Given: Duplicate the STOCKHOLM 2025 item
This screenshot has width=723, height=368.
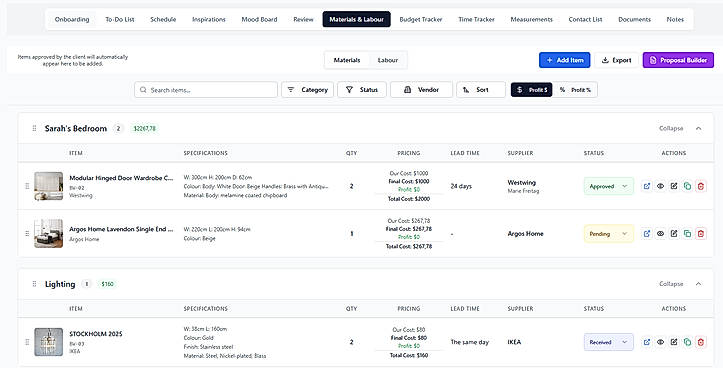Looking at the screenshot, I should [687, 342].
